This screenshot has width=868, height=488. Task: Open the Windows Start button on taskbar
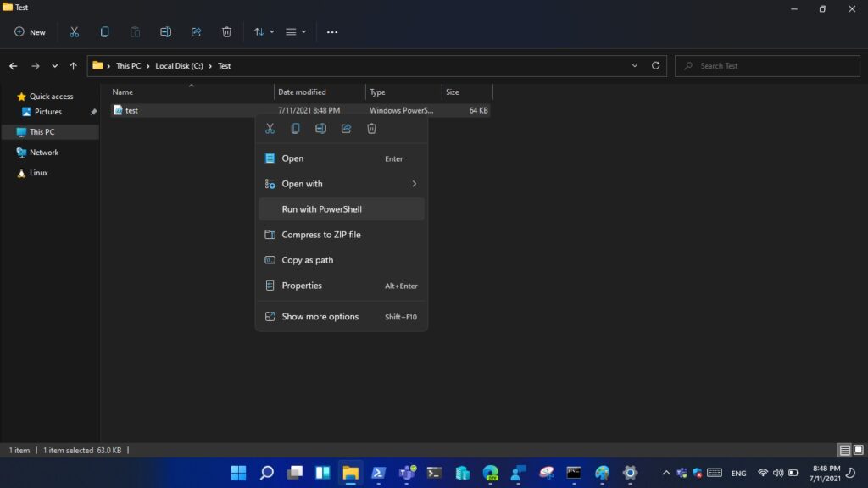pyautogui.click(x=238, y=473)
